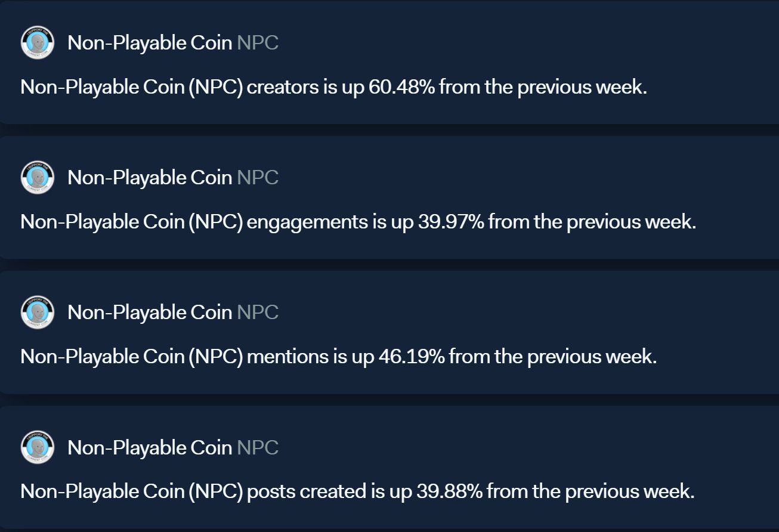Select the creators up 60.48% message text
The height and width of the screenshot is (532, 779).
pyautogui.click(x=333, y=88)
